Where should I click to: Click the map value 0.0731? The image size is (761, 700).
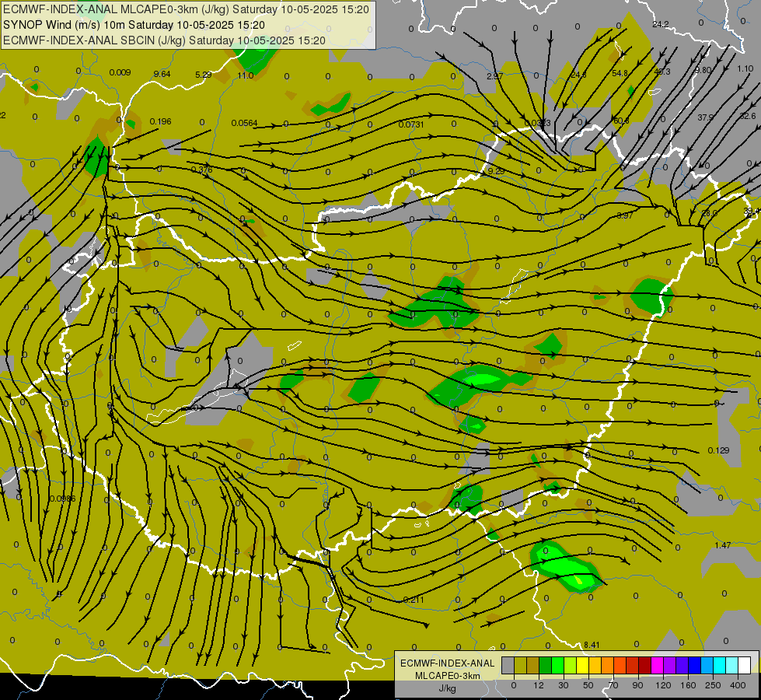(x=411, y=124)
